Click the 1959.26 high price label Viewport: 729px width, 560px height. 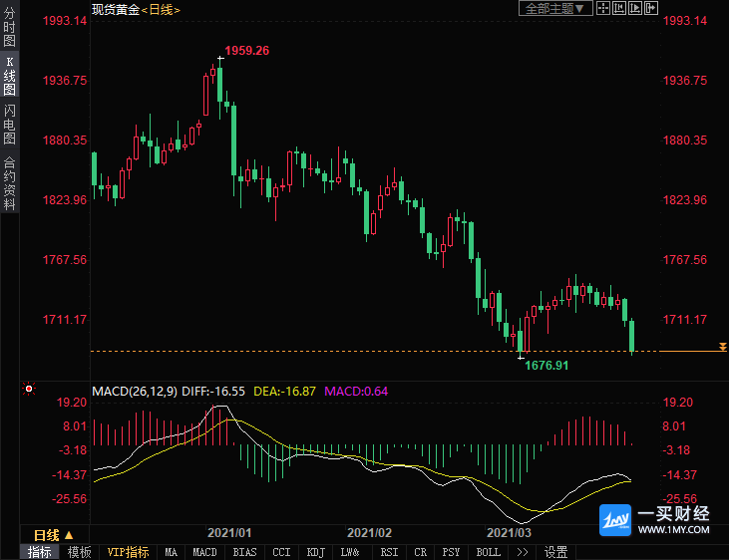(x=247, y=50)
